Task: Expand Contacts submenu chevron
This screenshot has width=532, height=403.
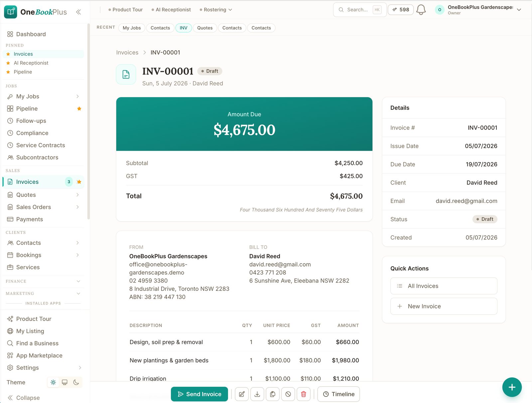Action: 77,243
